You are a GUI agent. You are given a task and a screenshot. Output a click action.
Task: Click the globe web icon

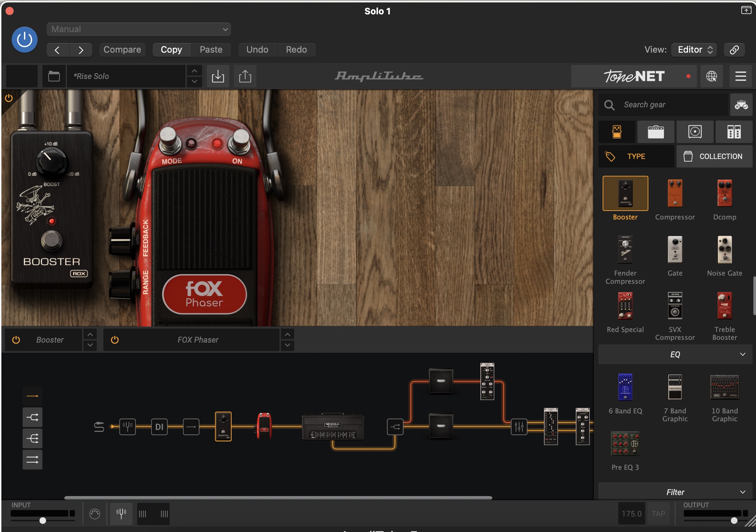712,76
